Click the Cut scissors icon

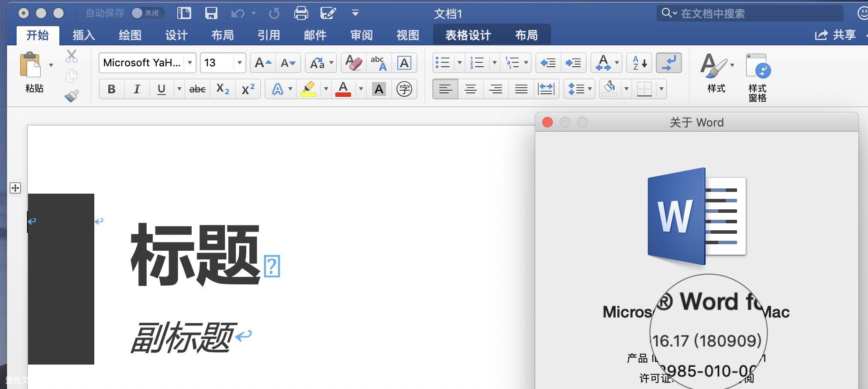[x=72, y=56]
